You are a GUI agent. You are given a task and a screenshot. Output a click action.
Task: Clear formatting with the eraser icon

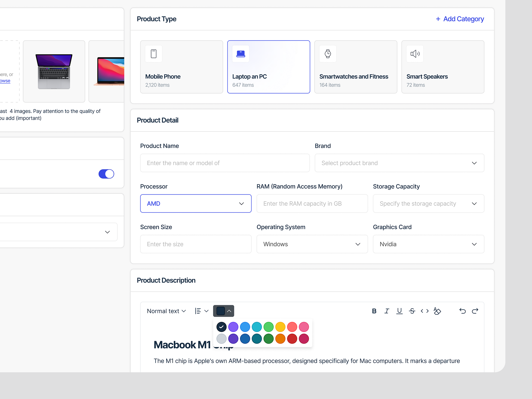point(437,311)
